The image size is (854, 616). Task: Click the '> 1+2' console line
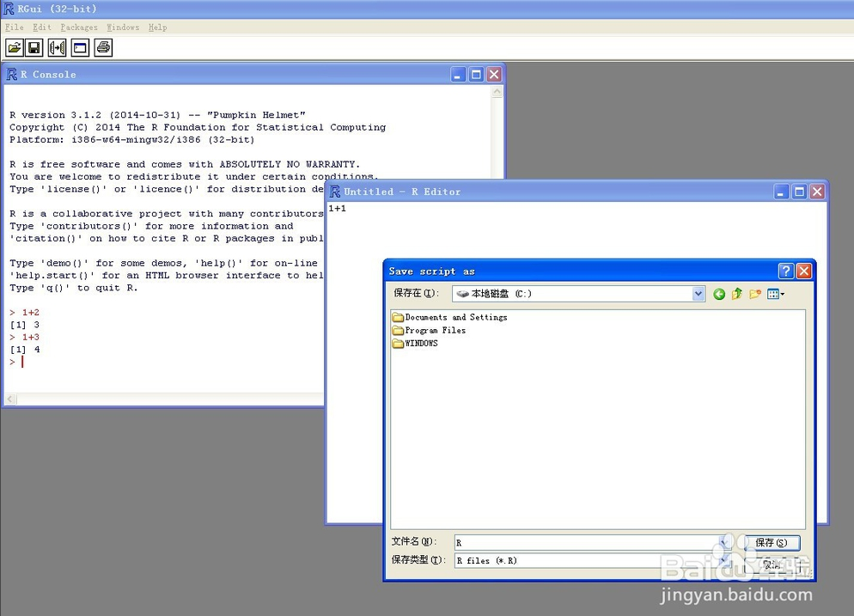25,312
